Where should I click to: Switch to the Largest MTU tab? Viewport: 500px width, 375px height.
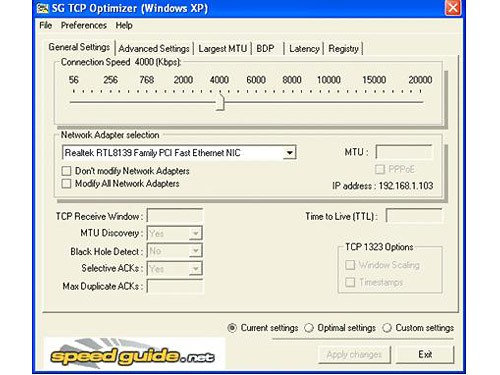pos(223,49)
